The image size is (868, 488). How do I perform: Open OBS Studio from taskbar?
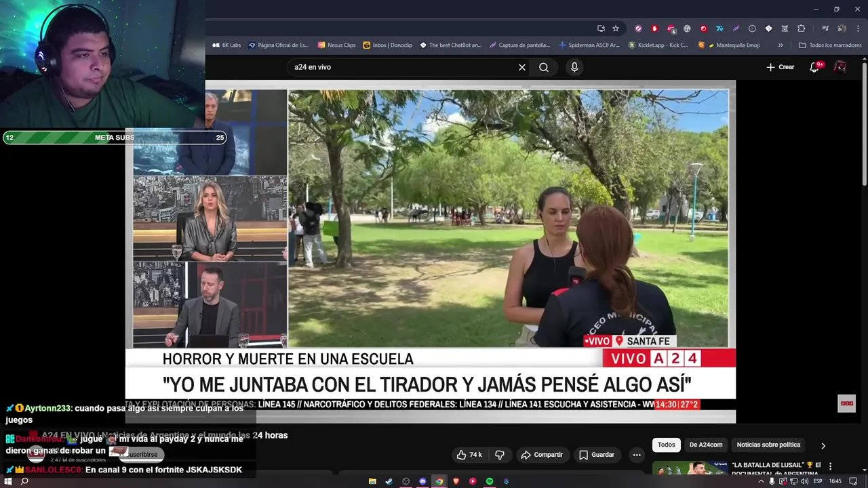(406, 481)
